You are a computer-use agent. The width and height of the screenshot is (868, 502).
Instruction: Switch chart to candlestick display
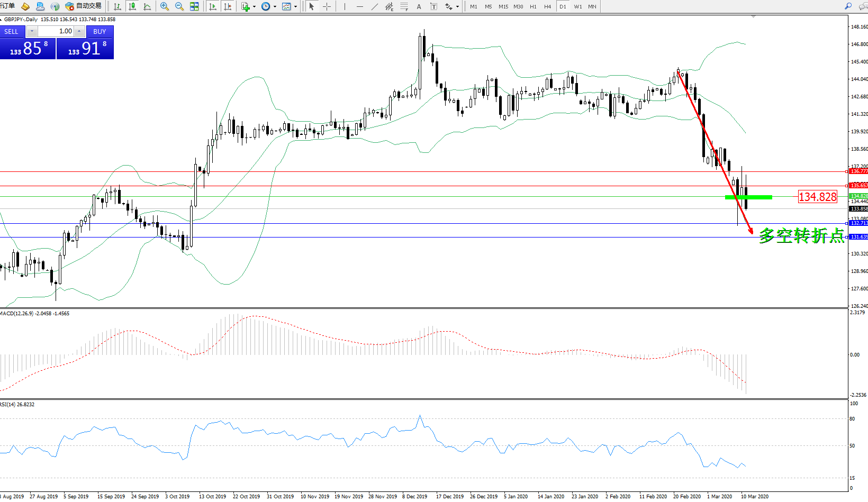point(132,6)
